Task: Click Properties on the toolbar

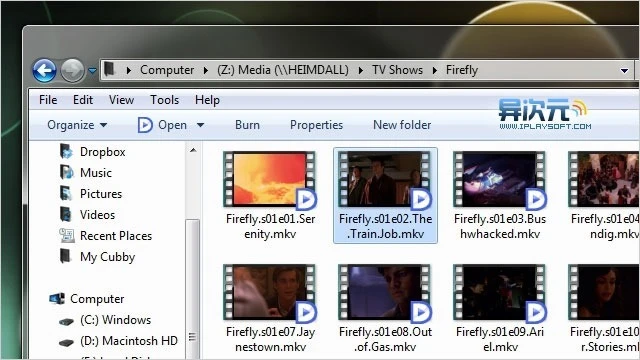Action: [x=316, y=125]
